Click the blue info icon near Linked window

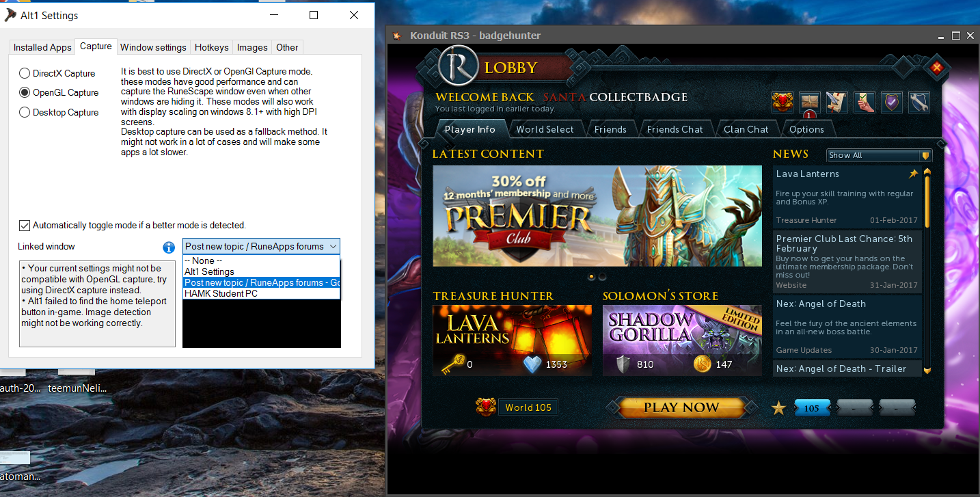click(169, 247)
